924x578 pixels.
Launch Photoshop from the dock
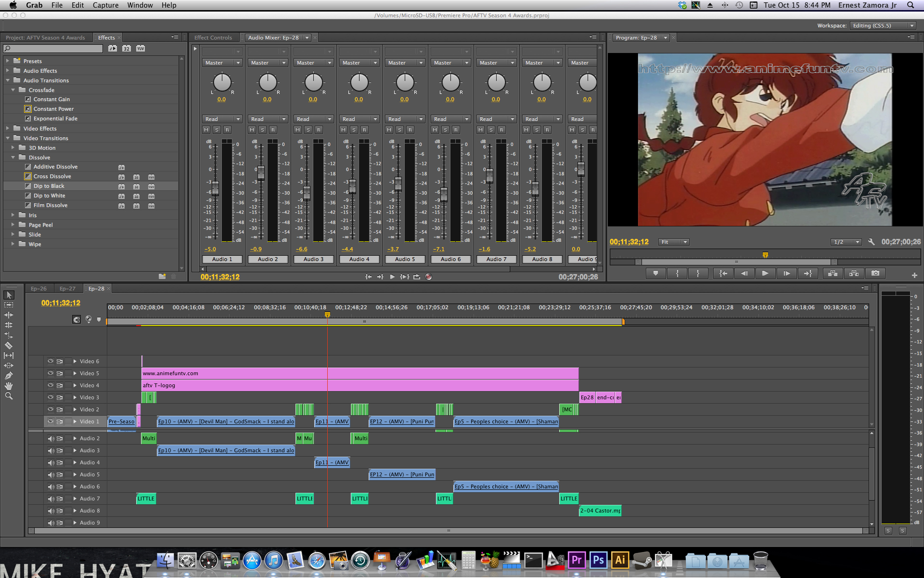tap(598, 560)
